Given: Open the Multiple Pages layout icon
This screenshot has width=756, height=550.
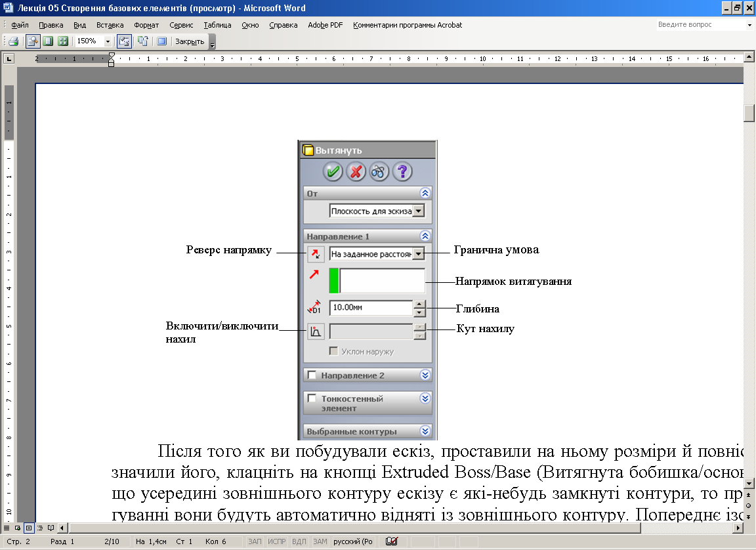Looking at the screenshot, I should point(63,41).
